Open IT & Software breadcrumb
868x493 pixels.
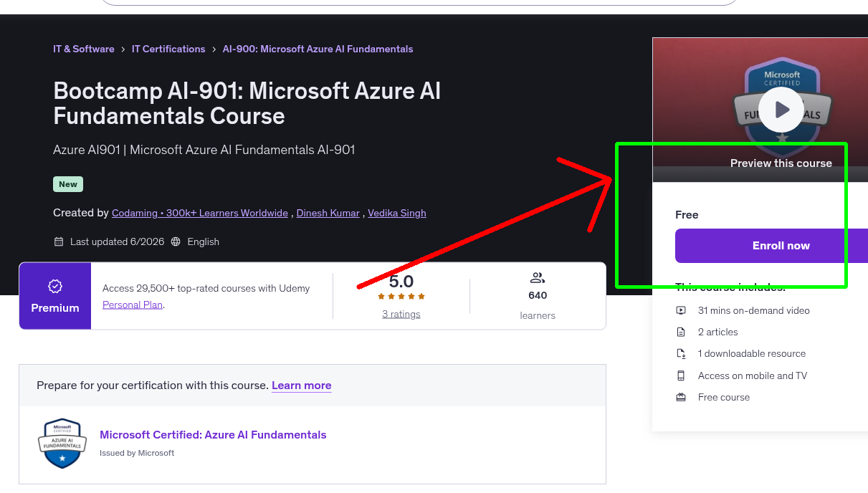(x=84, y=49)
